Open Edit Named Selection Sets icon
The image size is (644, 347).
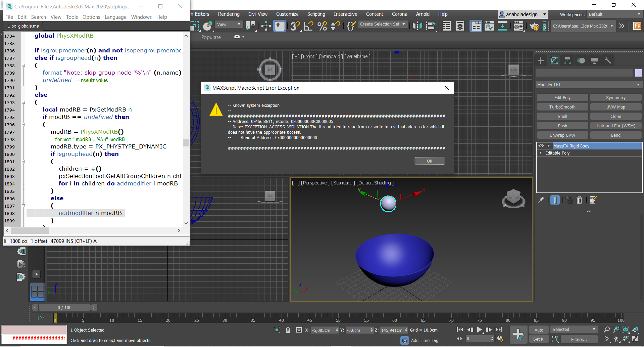[x=351, y=26]
